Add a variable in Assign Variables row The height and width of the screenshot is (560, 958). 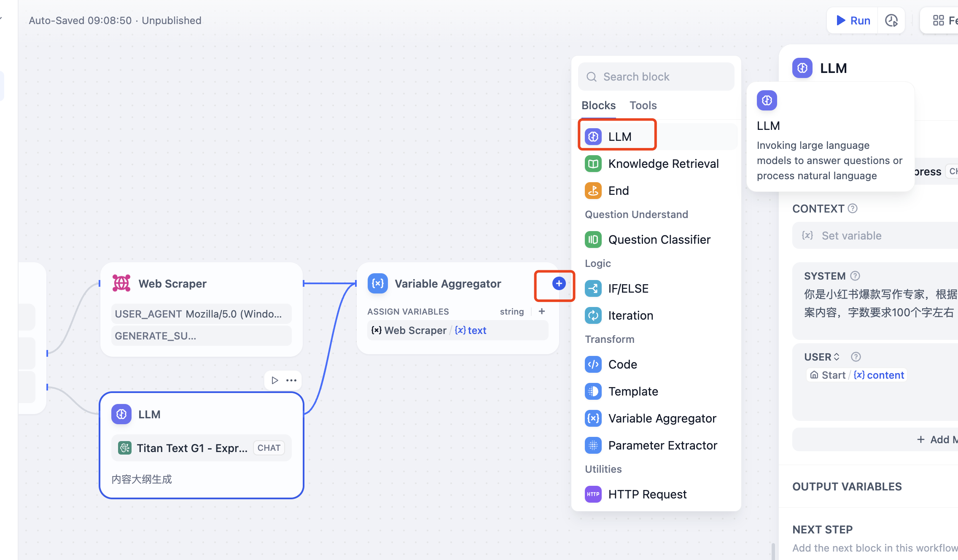[x=542, y=311]
